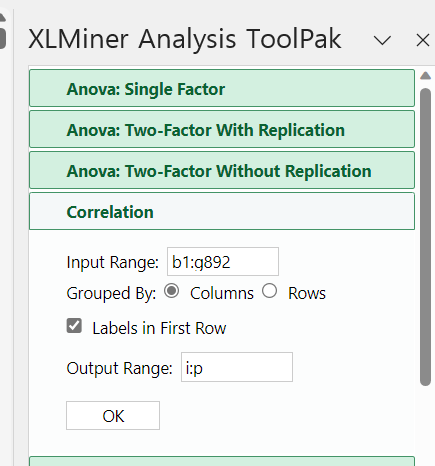Click the Grouped By label text

(111, 294)
